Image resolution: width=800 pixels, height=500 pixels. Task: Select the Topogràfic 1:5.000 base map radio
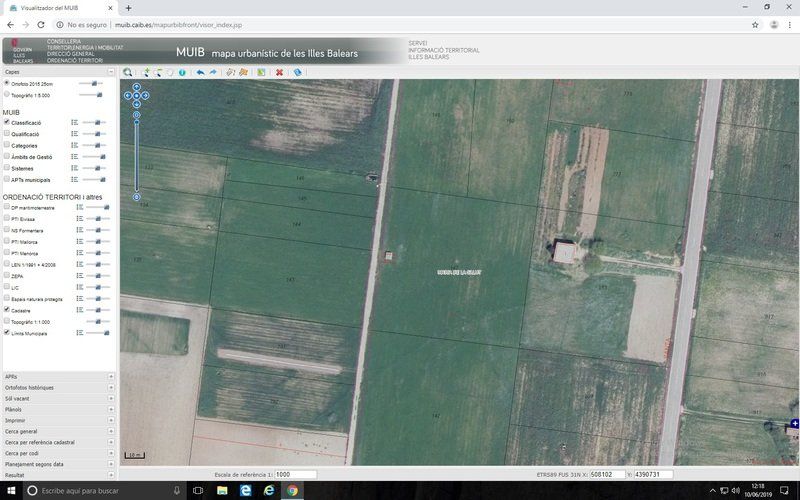pyautogui.click(x=7, y=95)
